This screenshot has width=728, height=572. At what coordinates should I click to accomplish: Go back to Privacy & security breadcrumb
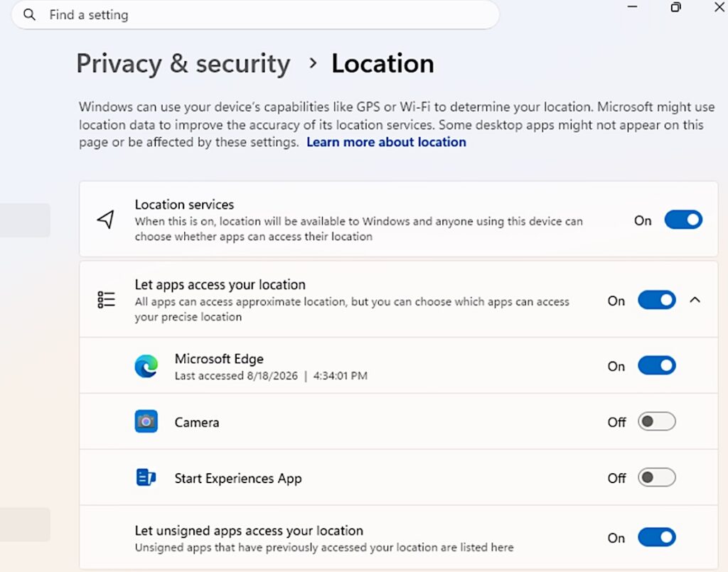point(183,63)
